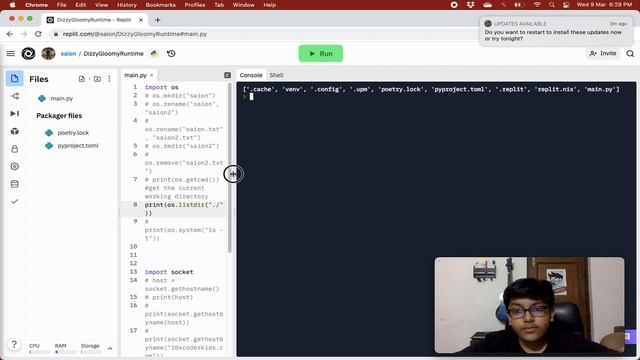Switch to the Console tab
The image size is (640, 360).
(251, 75)
